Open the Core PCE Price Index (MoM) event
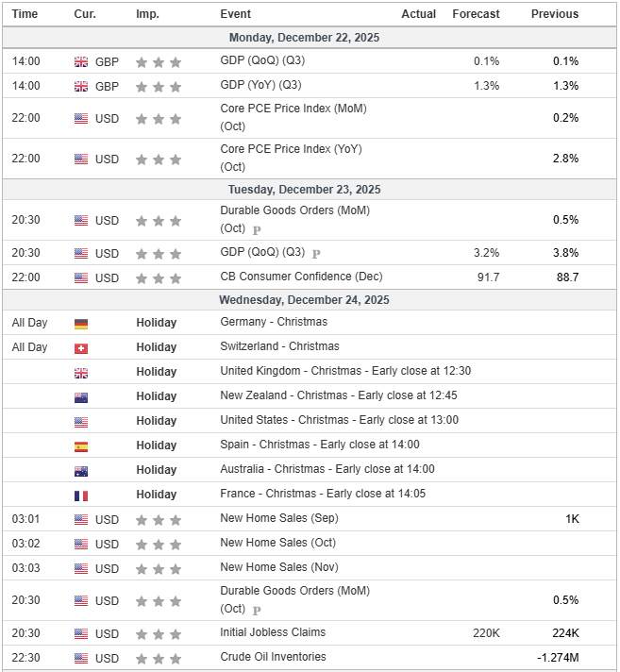This screenshot has height=672, width=620. [x=293, y=109]
